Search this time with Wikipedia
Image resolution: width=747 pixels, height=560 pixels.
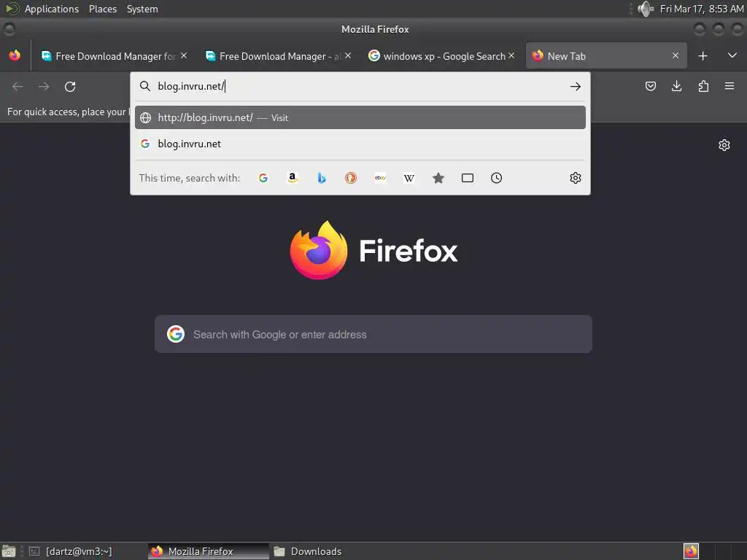pos(409,178)
